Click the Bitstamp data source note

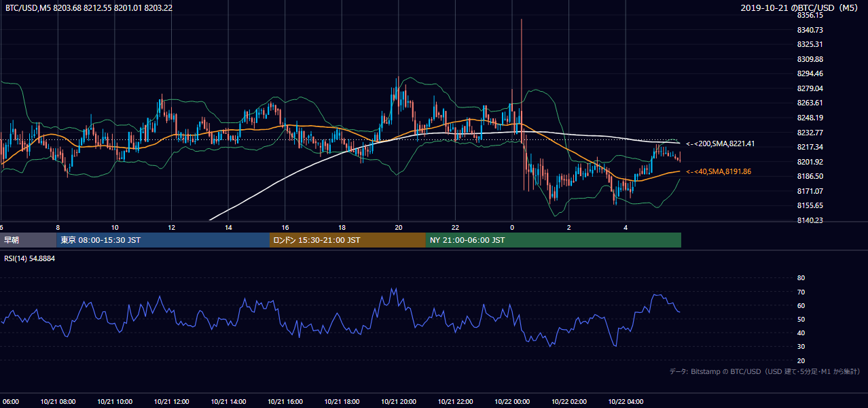click(x=765, y=371)
